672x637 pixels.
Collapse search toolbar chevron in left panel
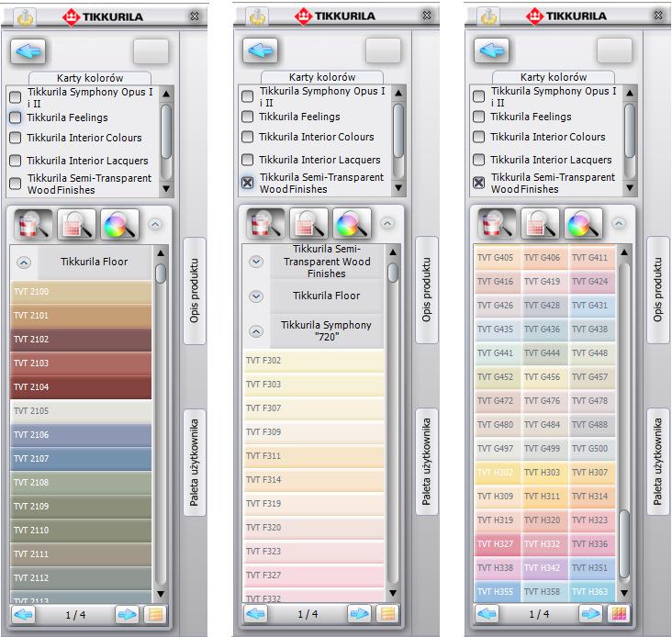(x=155, y=224)
